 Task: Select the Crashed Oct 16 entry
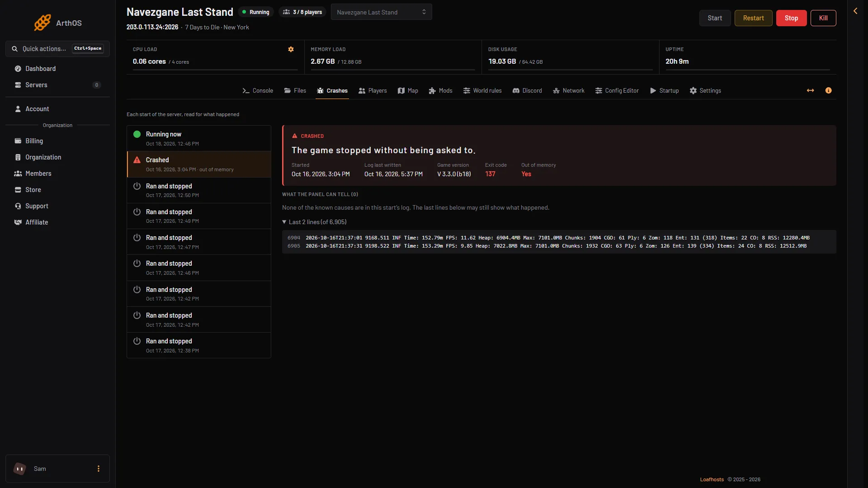coord(199,164)
